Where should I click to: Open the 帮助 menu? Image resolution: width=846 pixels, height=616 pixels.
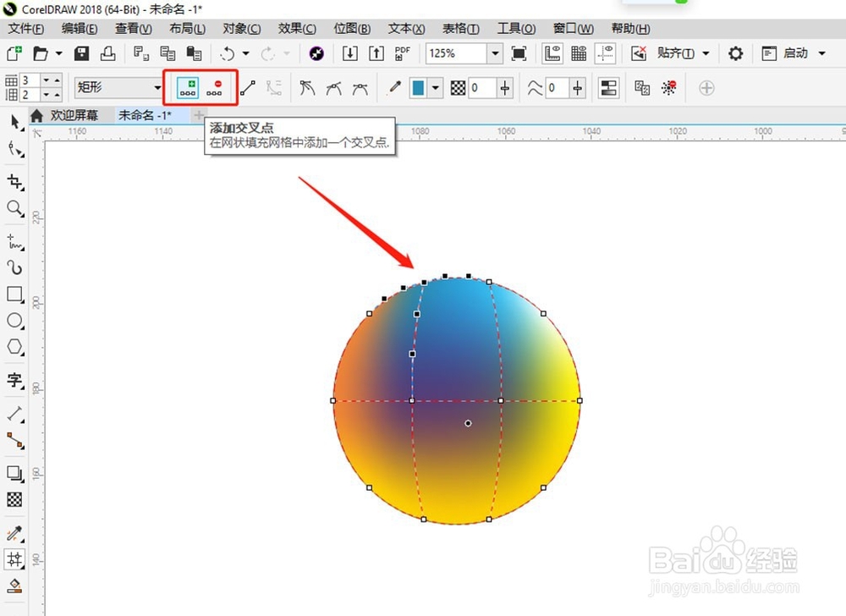630,29
